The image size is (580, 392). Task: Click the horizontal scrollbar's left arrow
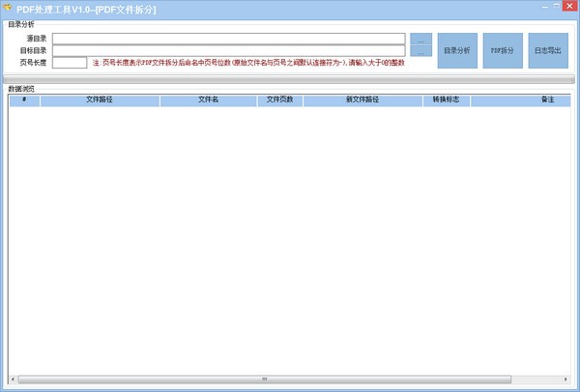(x=14, y=379)
